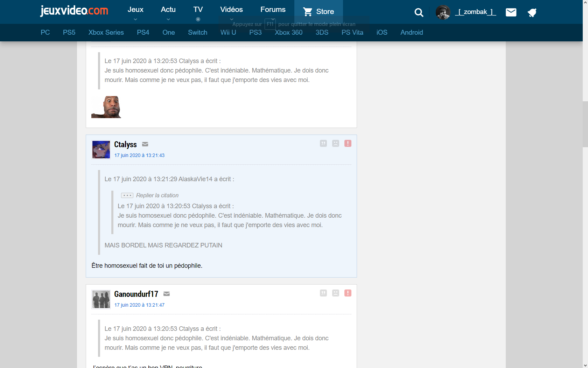Image resolution: width=588 pixels, height=368 pixels.
Task: Click the Store shopping cart icon
Action: click(308, 12)
